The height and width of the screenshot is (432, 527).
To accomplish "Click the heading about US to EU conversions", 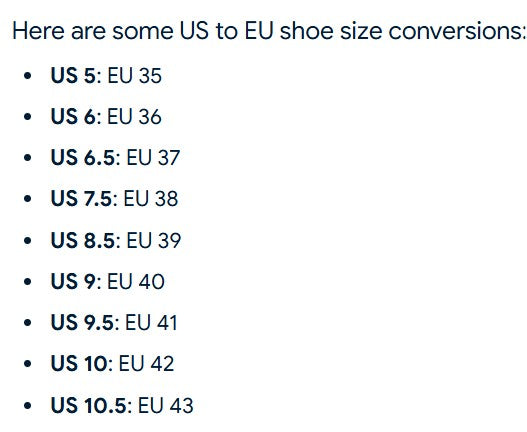I will click(269, 31).
